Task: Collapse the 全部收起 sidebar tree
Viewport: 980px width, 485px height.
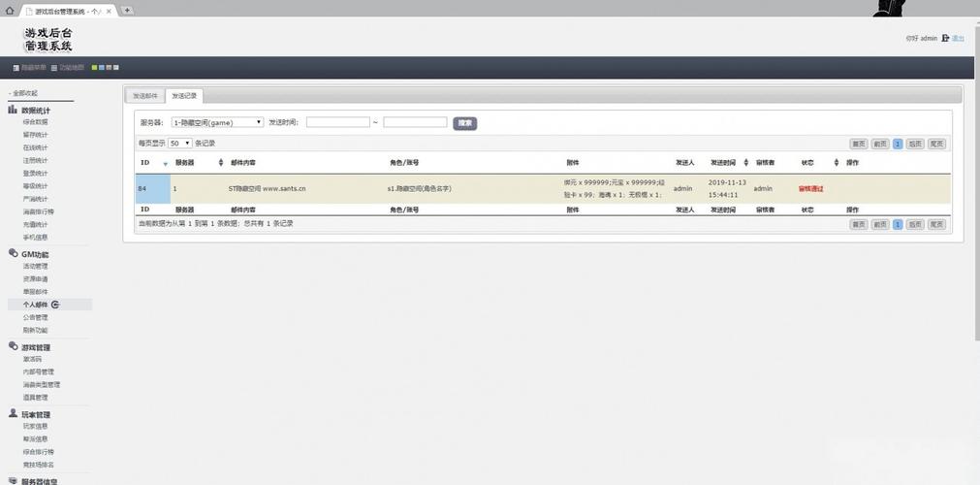Action: click(24, 93)
